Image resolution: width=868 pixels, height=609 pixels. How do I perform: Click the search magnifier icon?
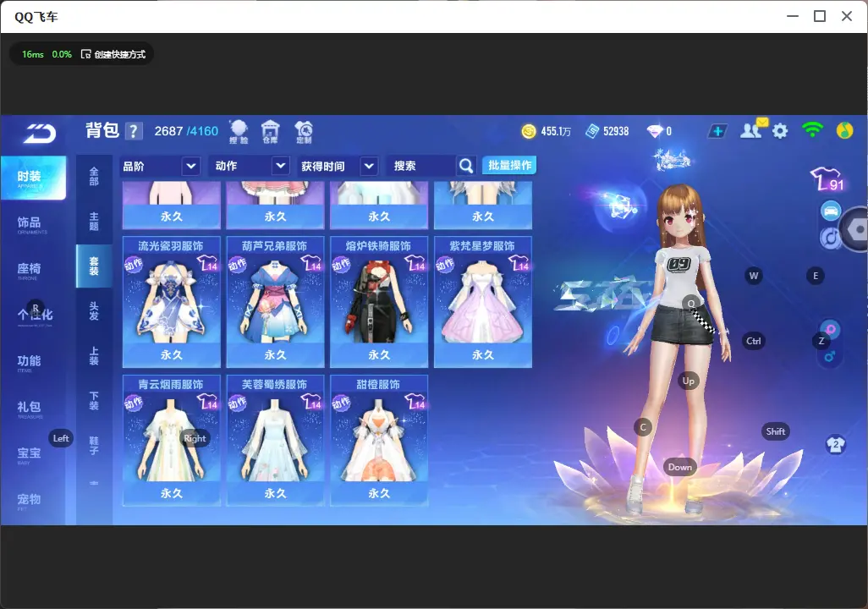(x=466, y=166)
